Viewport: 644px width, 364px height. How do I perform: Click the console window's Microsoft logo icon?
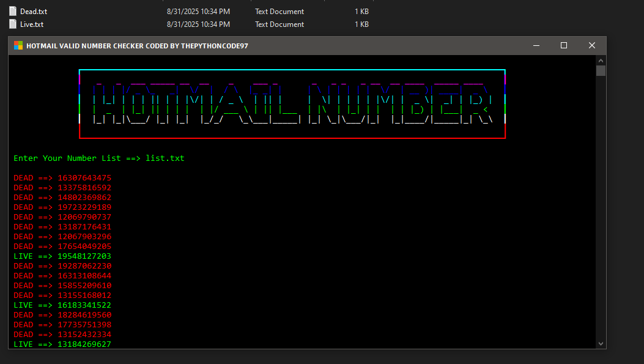18,46
